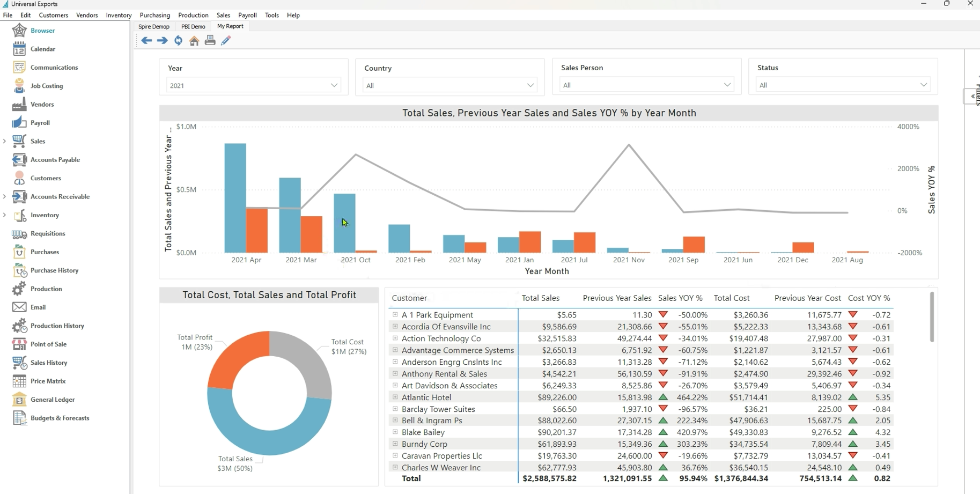
Task: Open report editing via the pencil icon
Action: pos(225,40)
